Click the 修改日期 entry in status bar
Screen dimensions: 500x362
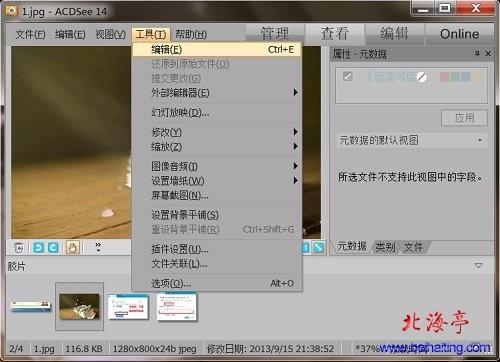pyautogui.click(x=270, y=349)
